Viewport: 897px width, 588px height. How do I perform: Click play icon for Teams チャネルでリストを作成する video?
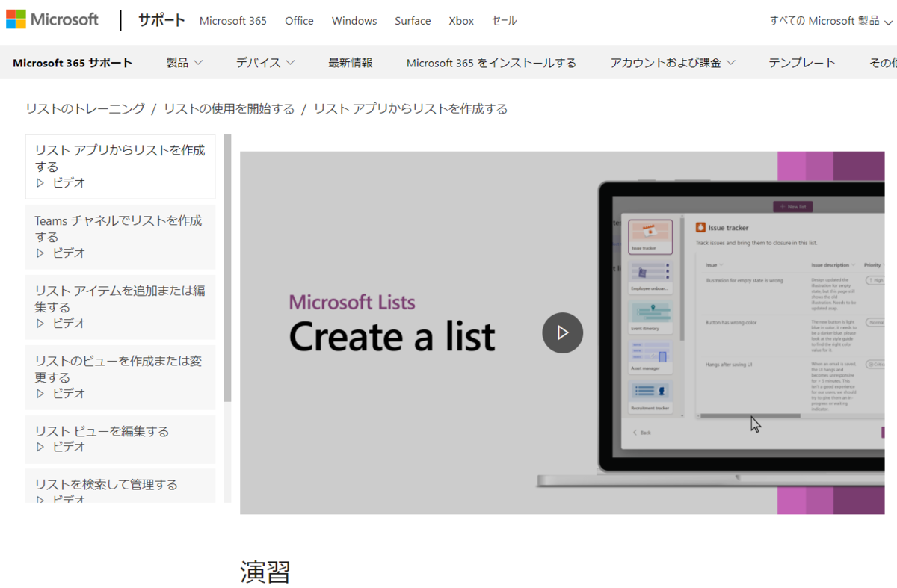[41, 253]
